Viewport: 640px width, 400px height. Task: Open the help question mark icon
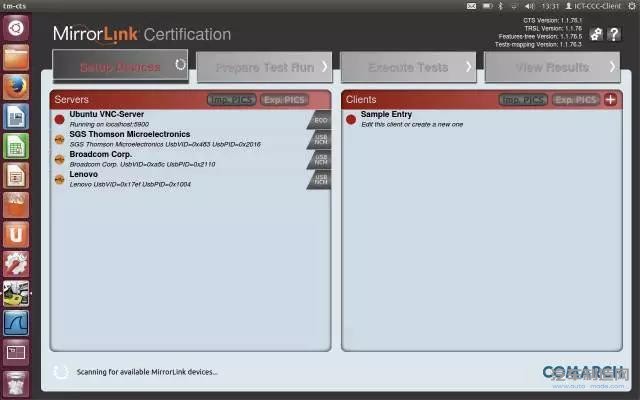click(x=614, y=34)
